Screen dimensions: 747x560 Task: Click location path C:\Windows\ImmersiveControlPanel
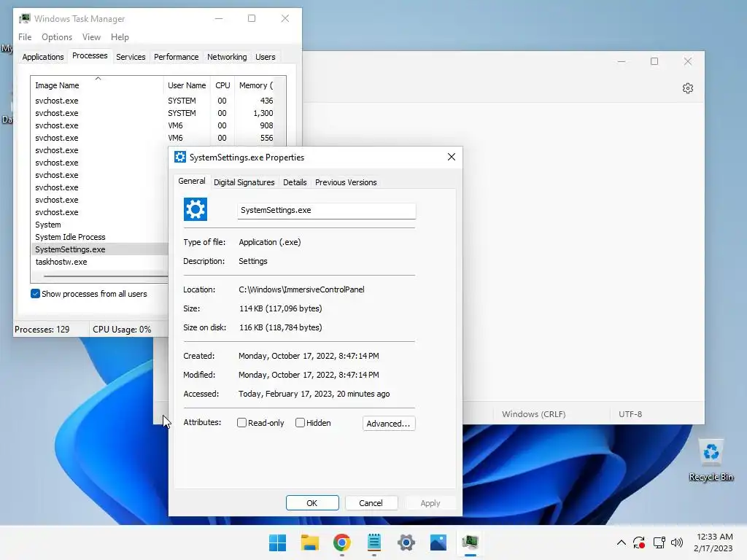(301, 289)
